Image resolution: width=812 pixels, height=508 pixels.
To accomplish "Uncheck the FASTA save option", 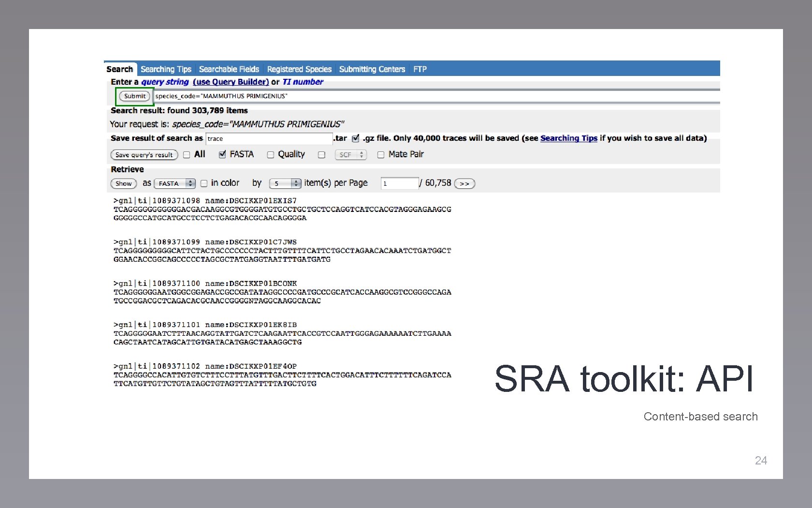I will click(222, 154).
